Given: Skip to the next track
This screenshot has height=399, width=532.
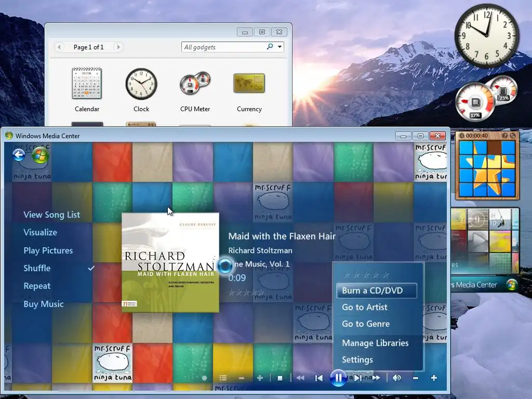Looking at the screenshot, I should pyautogui.click(x=358, y=378).
